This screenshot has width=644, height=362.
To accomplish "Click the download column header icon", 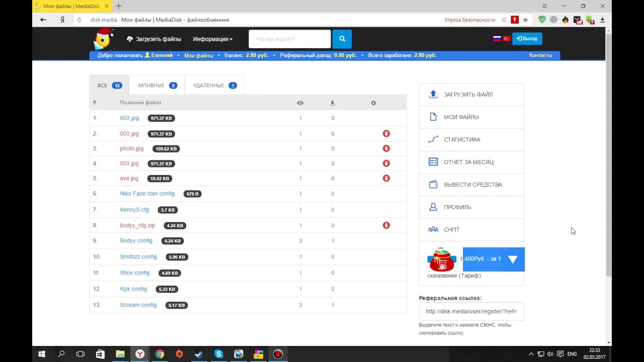I will click(332, 103).
